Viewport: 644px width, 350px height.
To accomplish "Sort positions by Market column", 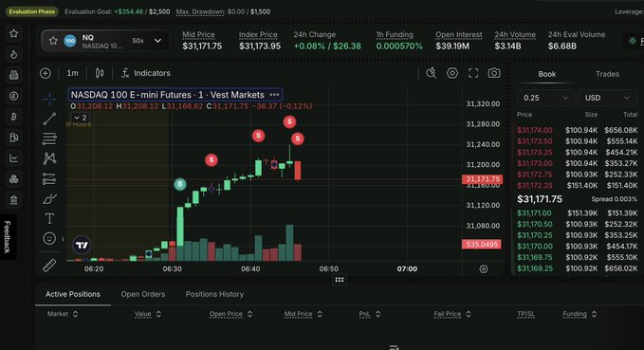I will 63,314.
